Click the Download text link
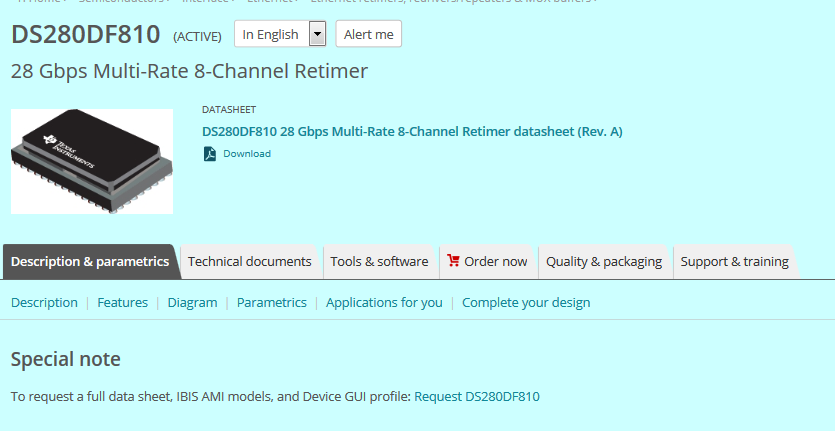The image size is (835, 431). click(247, 154)
